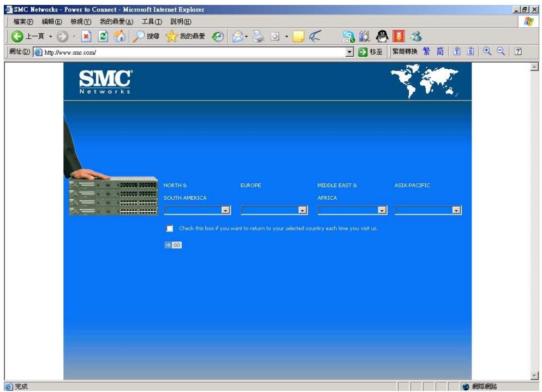Click the Forward arrow button
This screenshot has width=542, height=392.
click(x=62, y=36)
